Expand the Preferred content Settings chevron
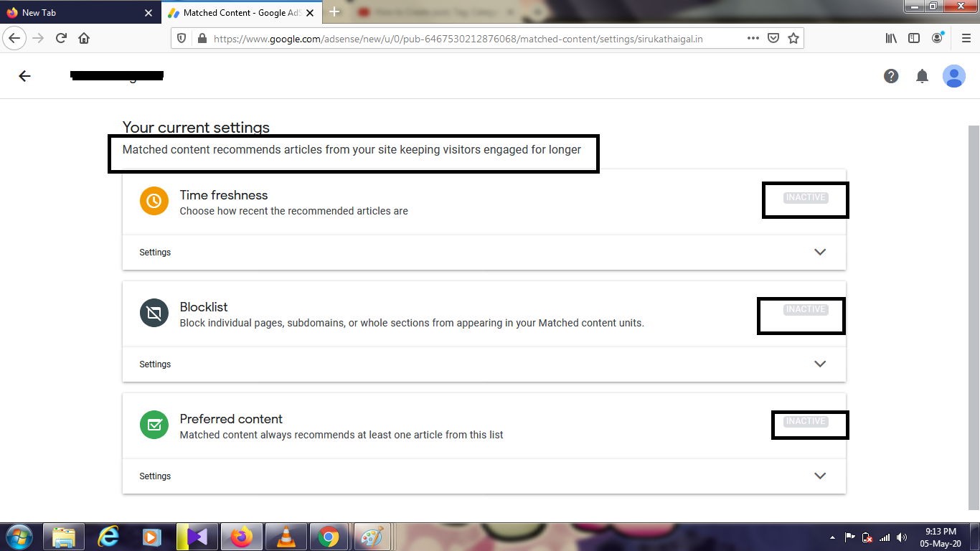980x551 pixels. point(820,476)
